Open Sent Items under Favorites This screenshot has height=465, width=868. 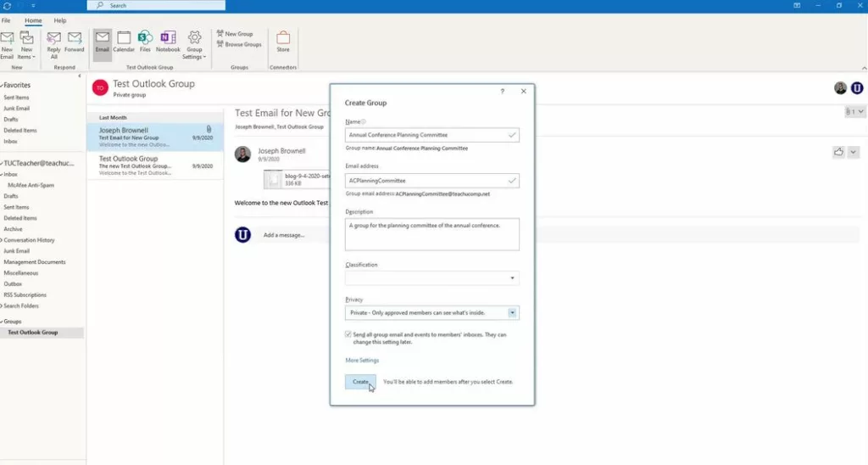tap(16, 98)
